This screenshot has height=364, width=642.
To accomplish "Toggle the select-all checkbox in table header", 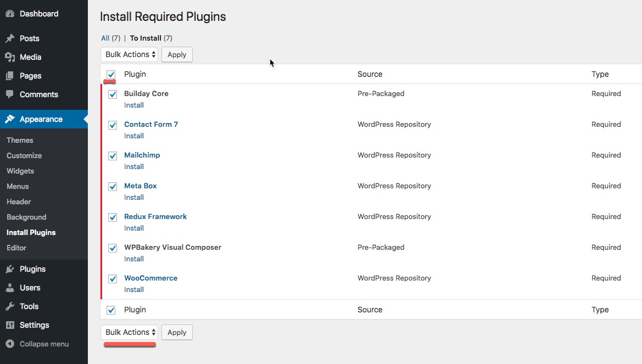I will tap(111, 75).
